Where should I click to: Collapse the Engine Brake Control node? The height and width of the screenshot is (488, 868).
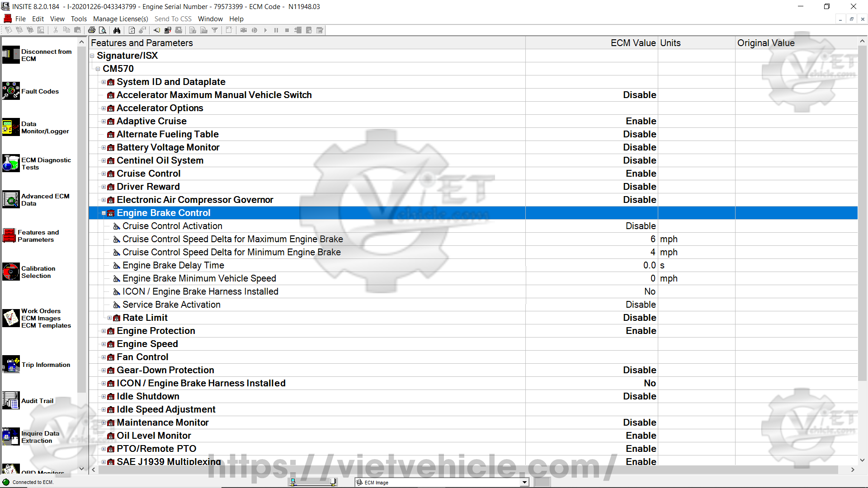pos(104,213)
